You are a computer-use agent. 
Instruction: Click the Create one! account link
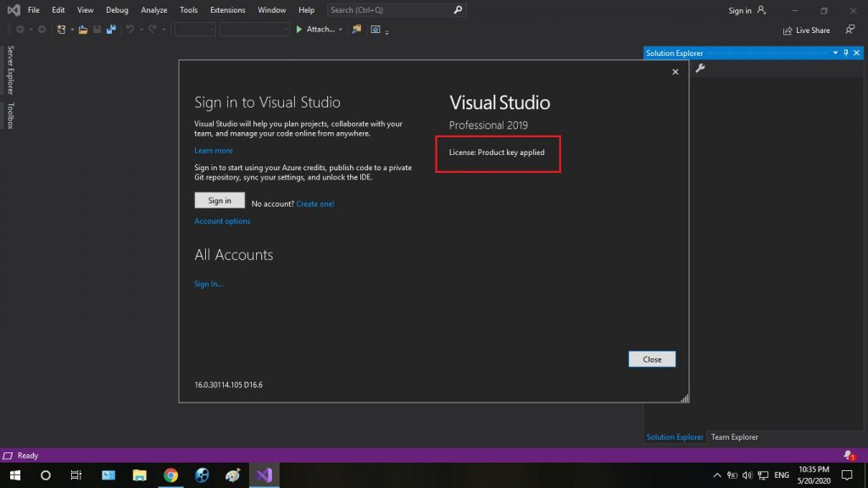click(x=315, y=203)
